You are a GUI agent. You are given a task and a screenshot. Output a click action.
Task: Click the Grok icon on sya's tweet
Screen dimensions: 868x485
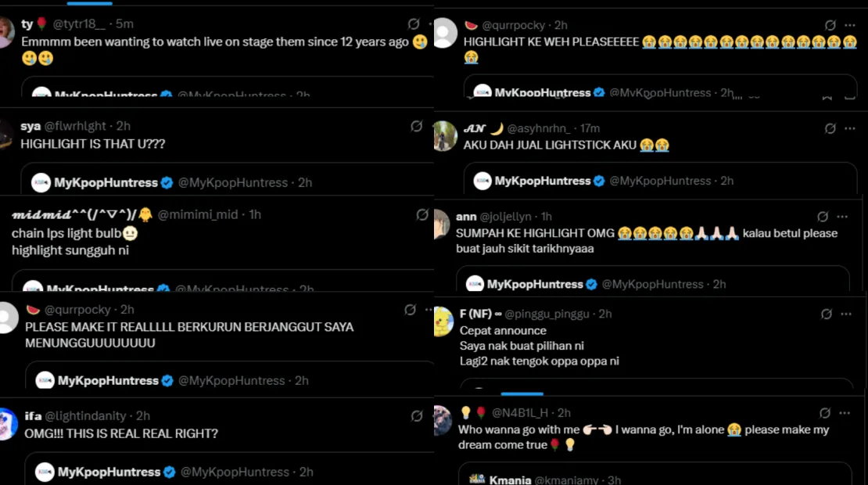(417, 126)
